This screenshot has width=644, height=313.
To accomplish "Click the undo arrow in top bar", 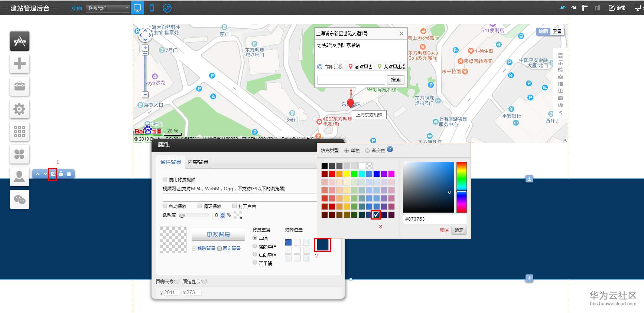I will click(563, 8).
